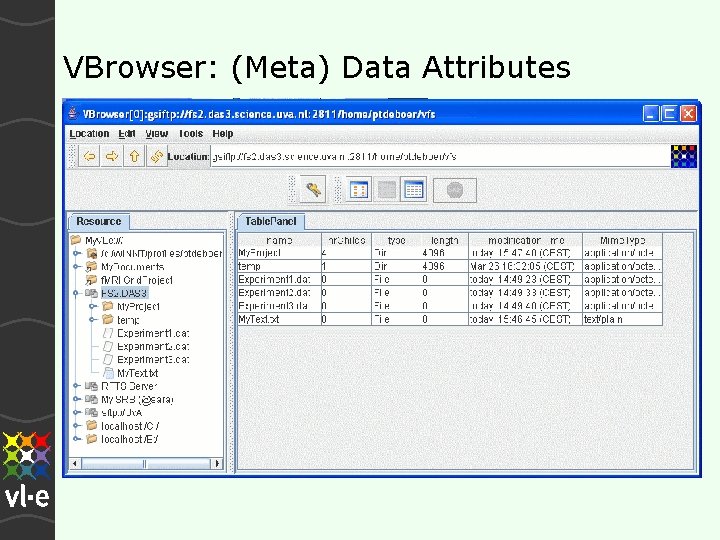Select Experiment3.dat in the resource tree

click(153, 360)
